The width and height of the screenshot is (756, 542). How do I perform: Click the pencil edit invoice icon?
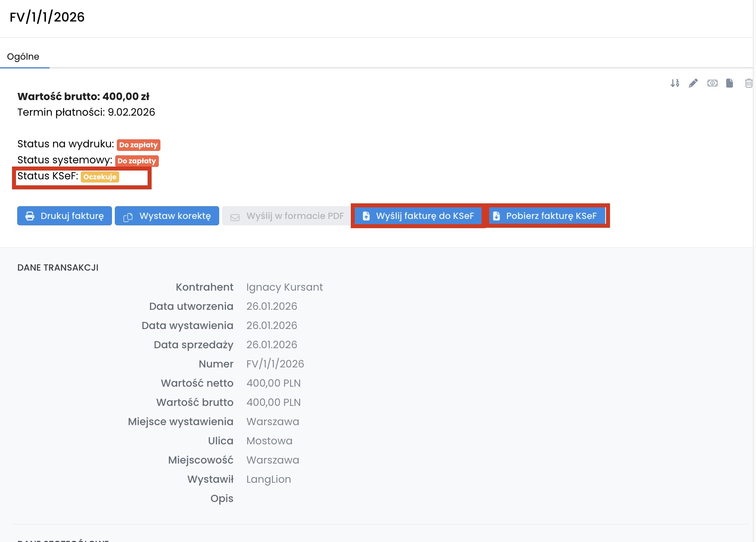pyautogui.click(x=693, y=83)
